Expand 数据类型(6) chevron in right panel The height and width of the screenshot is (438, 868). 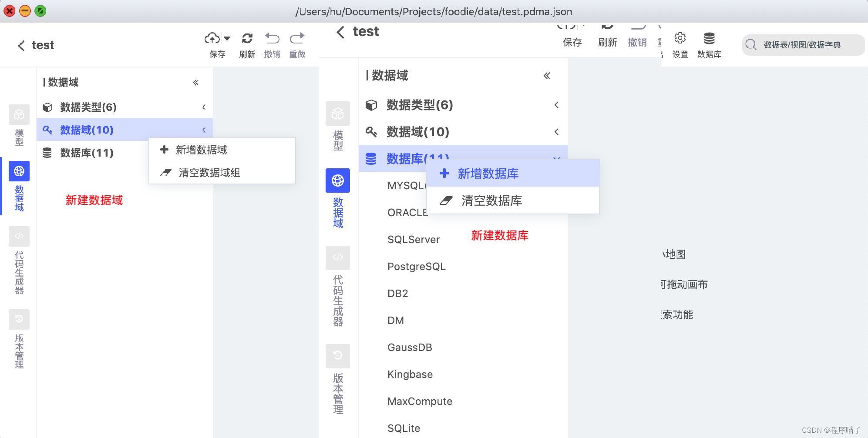point(556,105)
